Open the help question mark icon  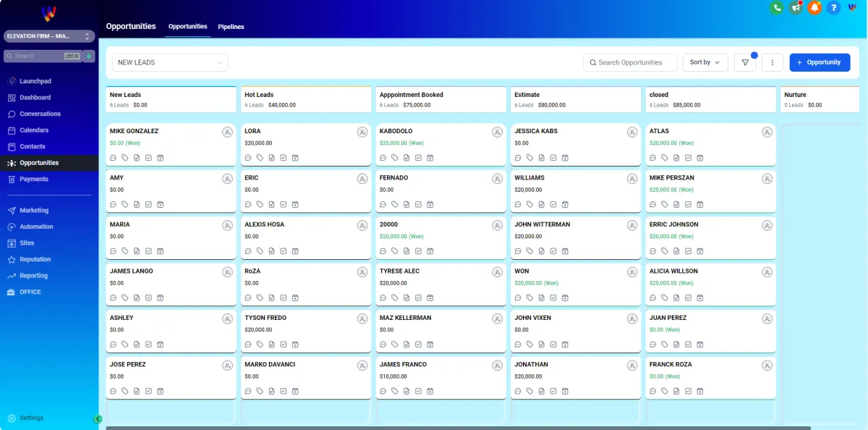pyautogui.click(x=834, y=7)
